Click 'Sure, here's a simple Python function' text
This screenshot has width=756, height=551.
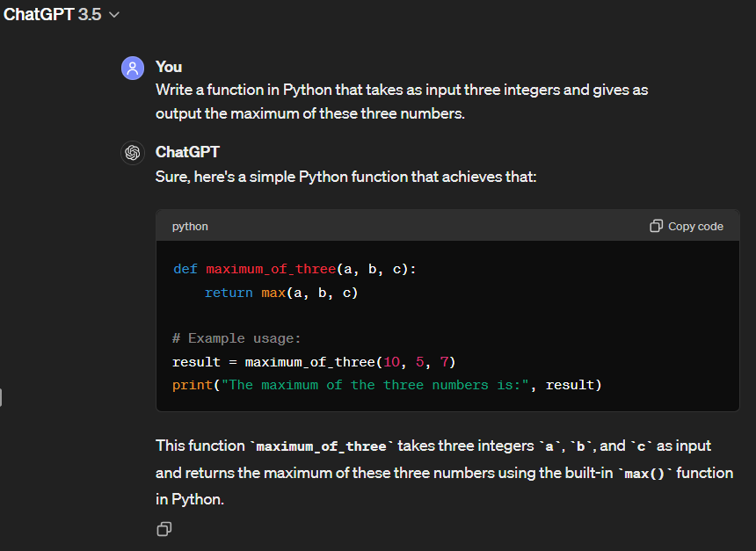point(345,177)
